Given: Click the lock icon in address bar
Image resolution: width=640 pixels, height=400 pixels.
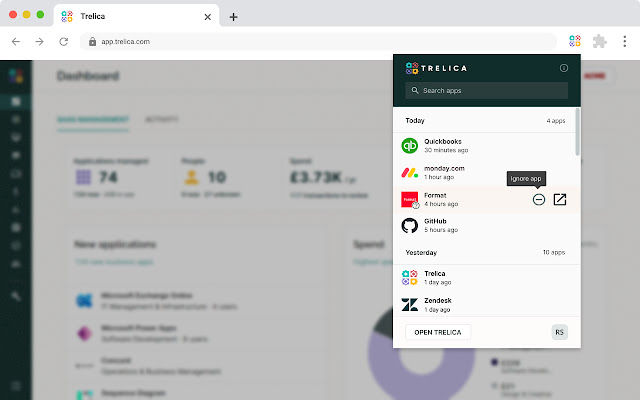Looking at the screenshot, I should click(92, 41).
